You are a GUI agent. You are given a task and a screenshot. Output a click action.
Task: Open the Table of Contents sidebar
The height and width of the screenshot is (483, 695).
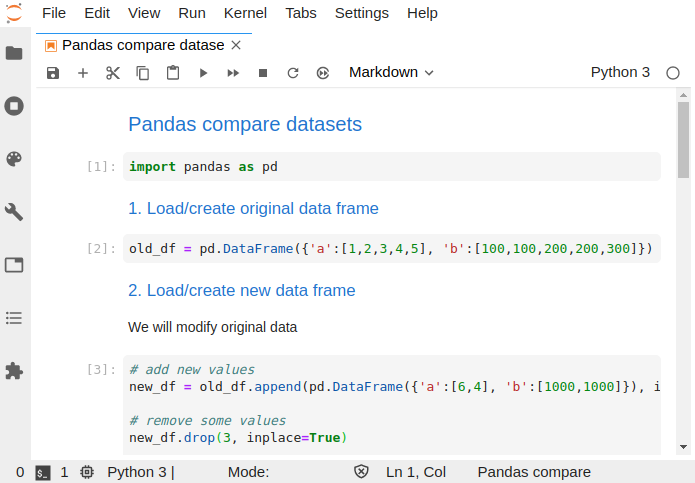pyautogui.click(x=14, y=318)
